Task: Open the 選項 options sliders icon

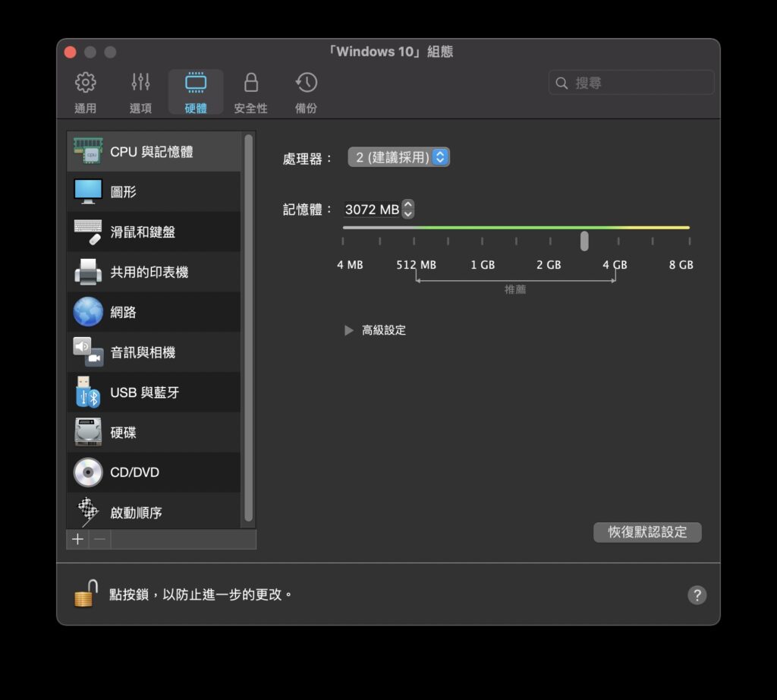Action: [x=140, y=82]
